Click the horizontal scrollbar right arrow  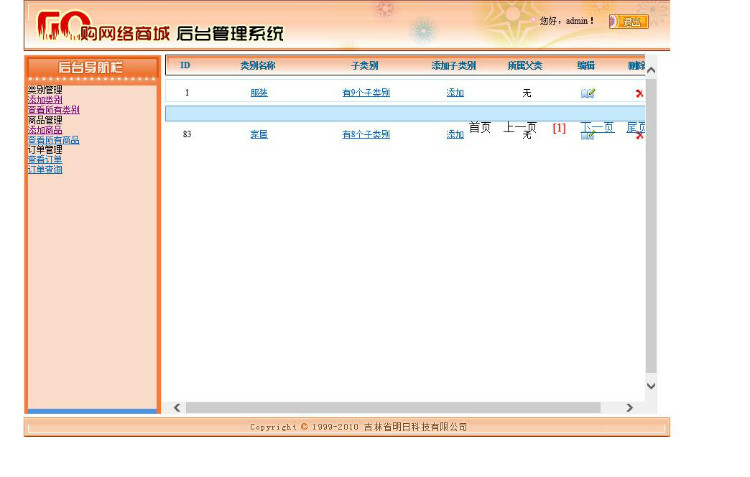click(x=629, y=408)
